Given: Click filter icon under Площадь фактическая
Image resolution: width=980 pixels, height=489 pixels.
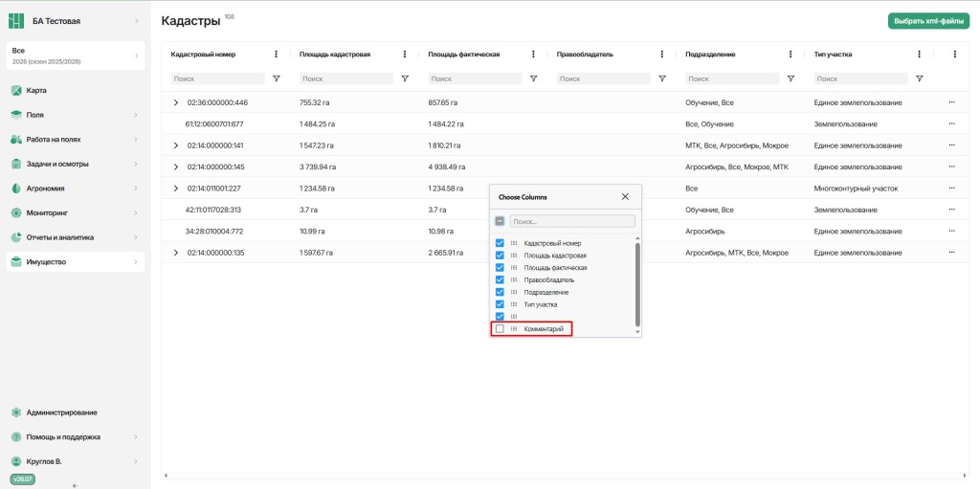Looking at the screenshot, I should point(533,78).
